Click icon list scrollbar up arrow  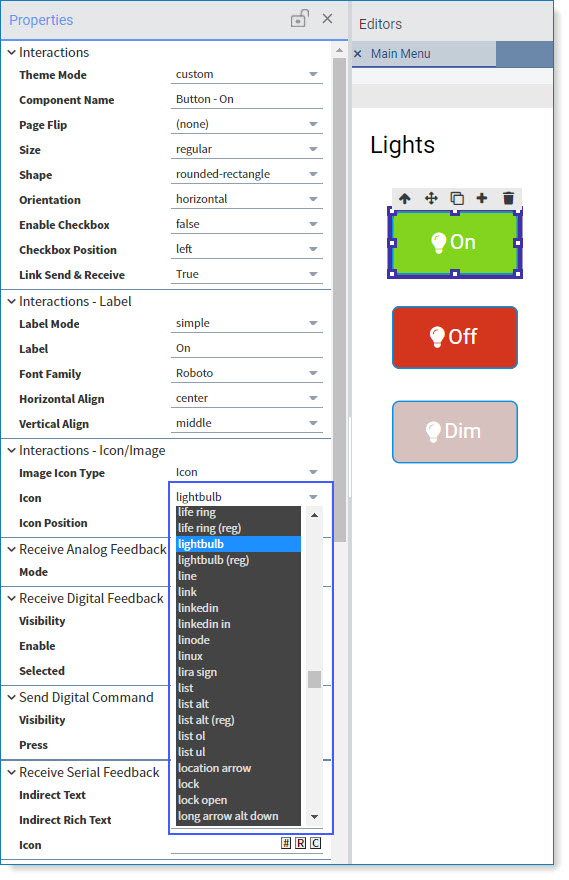314,515
